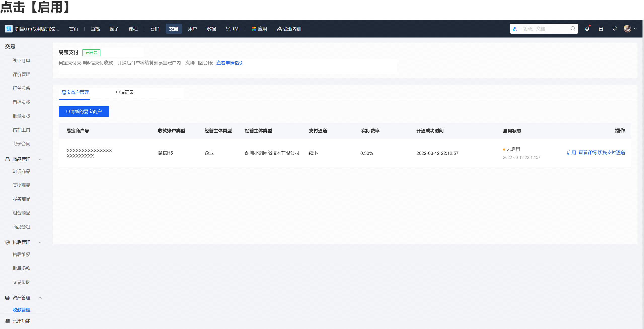Click the search magnifier icon
Viewport: 644px width, 329px height.
(x=573, y=29)
